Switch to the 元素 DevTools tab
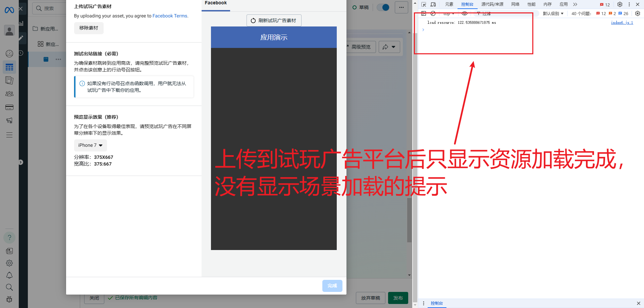Screen dimensions: 644x308 click(449, 4)
